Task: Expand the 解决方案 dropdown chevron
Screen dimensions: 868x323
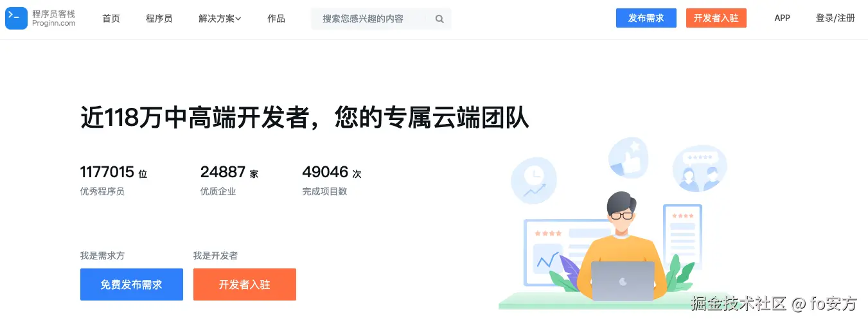Action: (x=238, y=19)
